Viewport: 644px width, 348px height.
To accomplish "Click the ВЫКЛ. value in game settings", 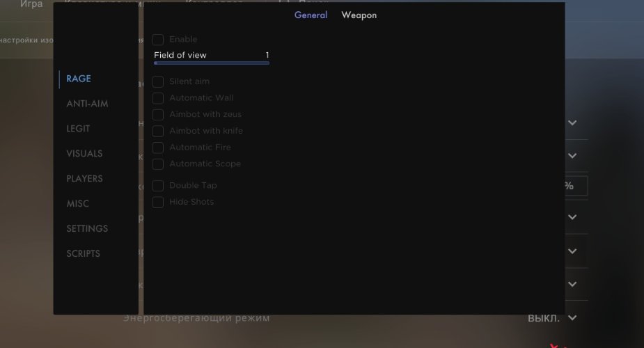I will [x=543, y=318].
